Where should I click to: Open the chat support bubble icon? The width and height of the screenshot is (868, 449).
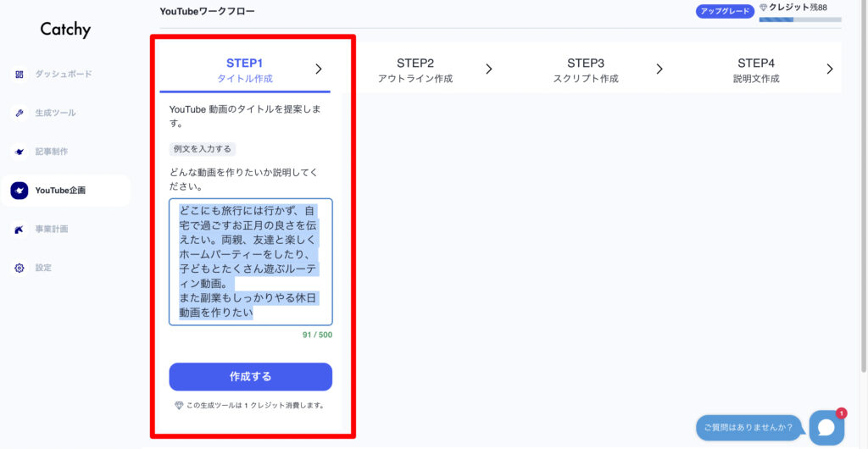[x=826, y=428]
